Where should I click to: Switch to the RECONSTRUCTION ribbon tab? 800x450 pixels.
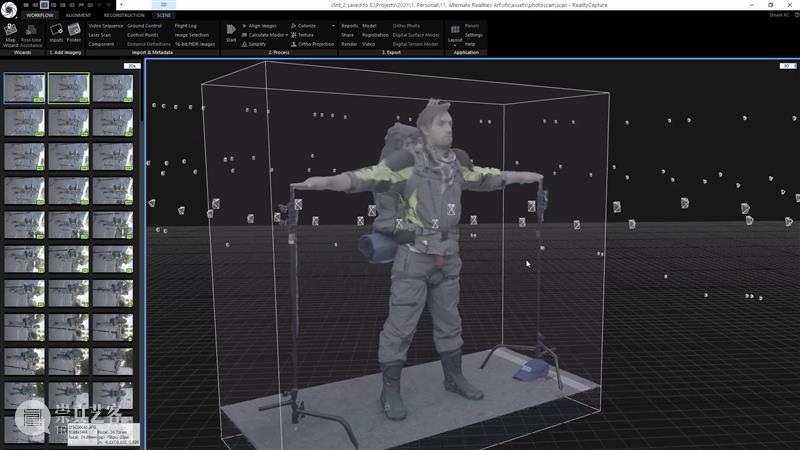click(x=124, y=15)
